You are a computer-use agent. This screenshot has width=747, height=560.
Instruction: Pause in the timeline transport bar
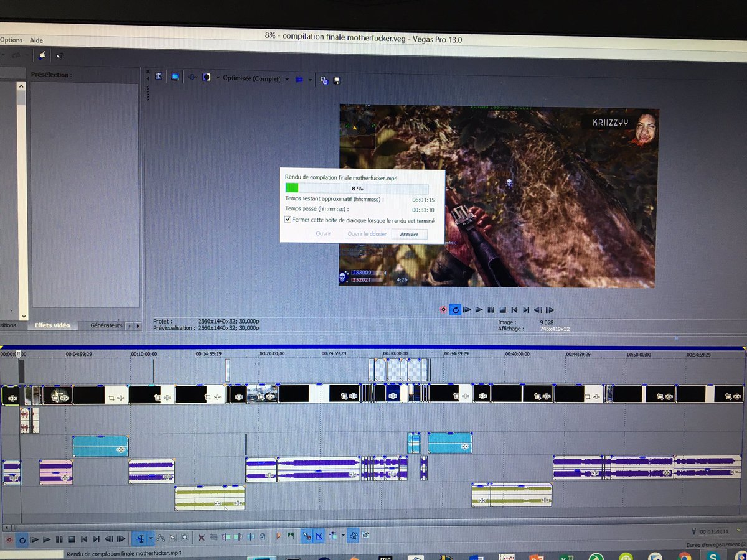[x=59, y=539]
